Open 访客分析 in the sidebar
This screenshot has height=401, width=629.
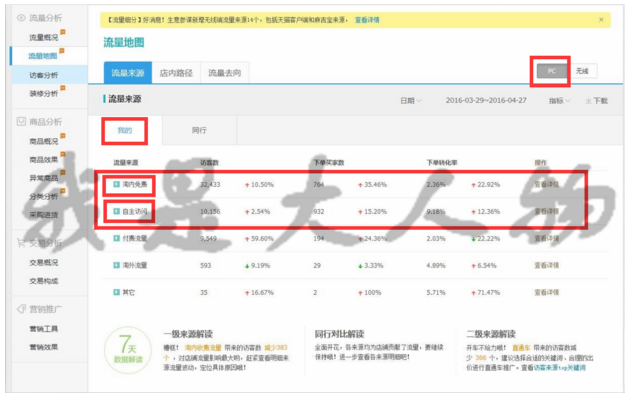point(43,75)
